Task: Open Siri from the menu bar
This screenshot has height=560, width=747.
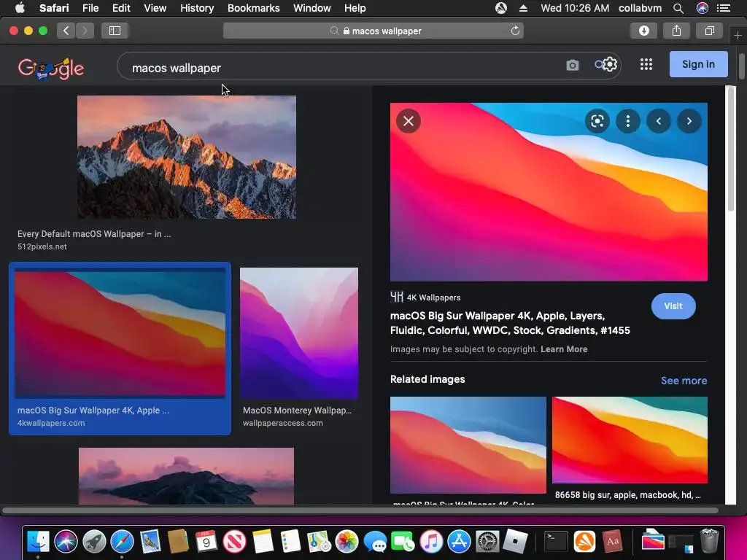Action: [703, 8]
